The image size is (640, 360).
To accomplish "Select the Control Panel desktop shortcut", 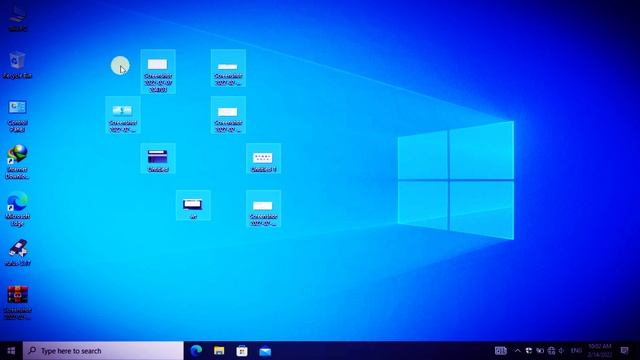I will 17,116.
